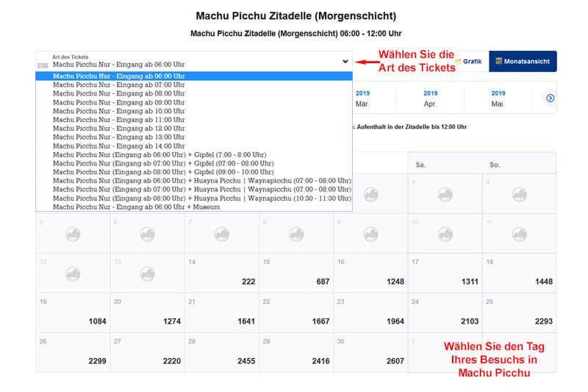Choose Machu Picchu Nur - Eingang ab 09:00 Uhr
The height and width of the screenshot is (392, 588).
coord(194,102)
